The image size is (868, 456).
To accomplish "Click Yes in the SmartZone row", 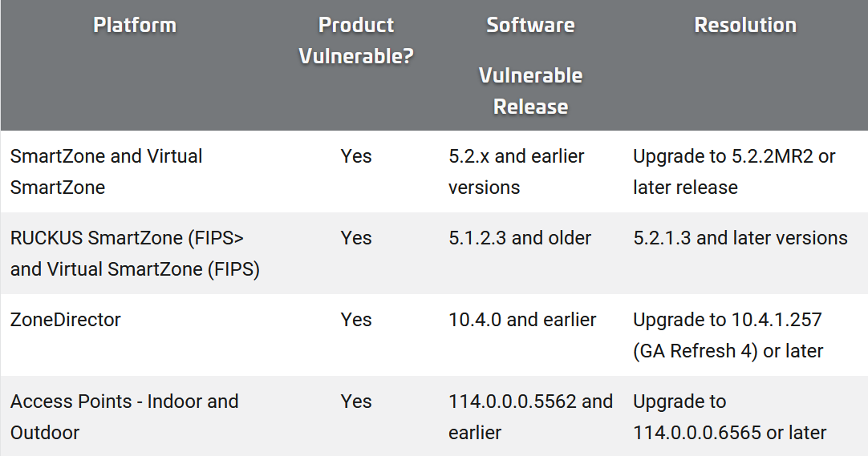I will [x=356, y=155].
